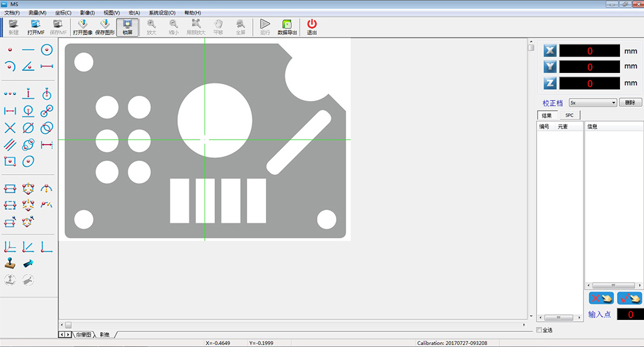Click the horizontal scrollbar below the image view
The height and width of the screenshot is (347, 644).
296,324
